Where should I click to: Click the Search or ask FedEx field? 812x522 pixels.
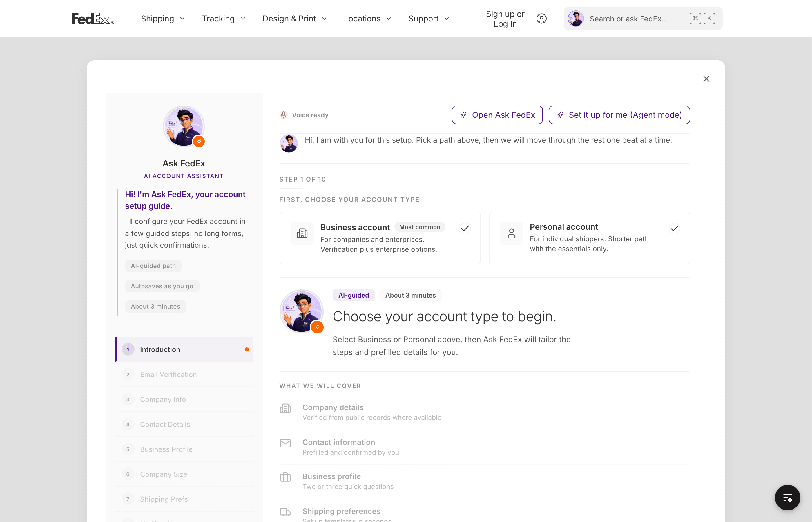pos(643,19)
